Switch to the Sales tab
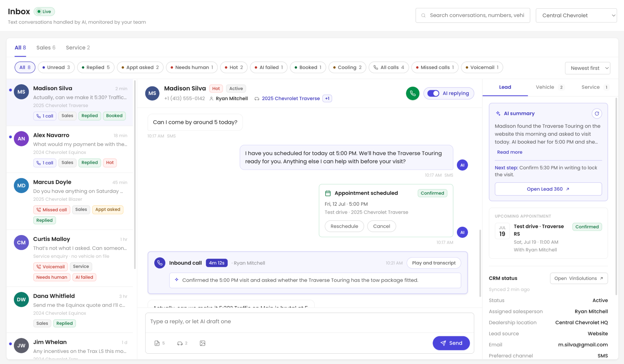Screen dimensions: 624x364 (46, 47)
